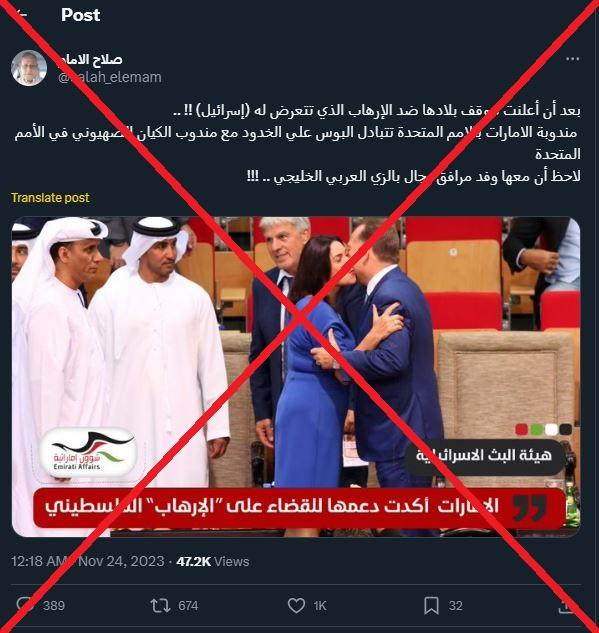The height and width of the screenshot is (633, 599).
Task: Open the author's profile avatar
Action: point(29,68)
